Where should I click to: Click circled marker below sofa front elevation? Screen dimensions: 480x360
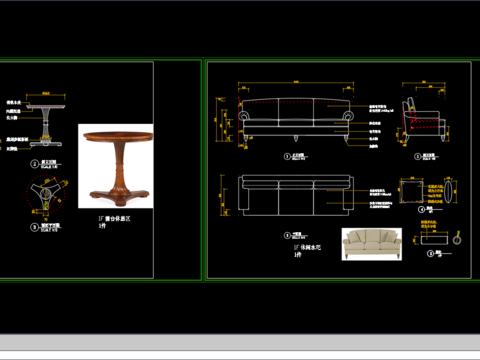(287, 156)
